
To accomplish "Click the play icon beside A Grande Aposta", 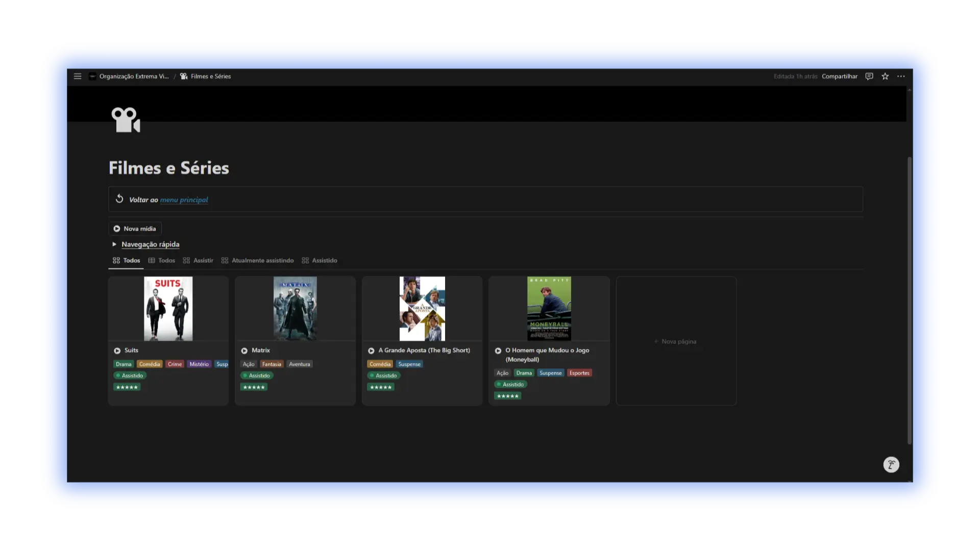I will pyautogui.click(x=371, y=350).
